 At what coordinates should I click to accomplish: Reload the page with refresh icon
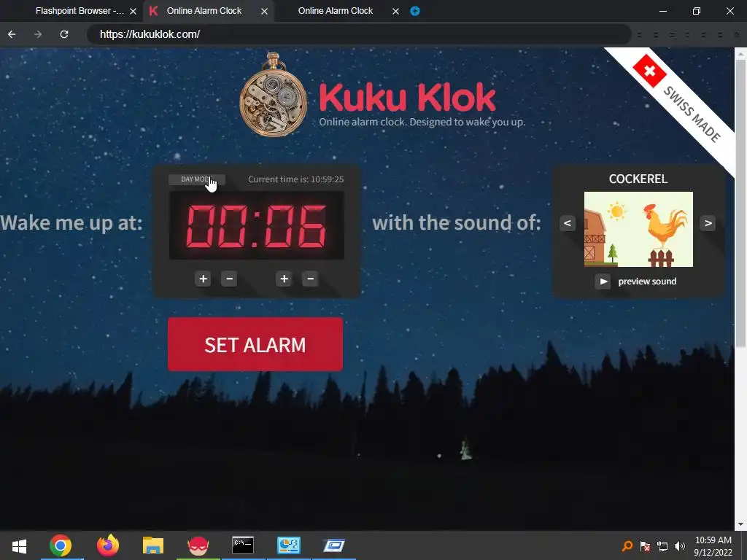pyautogui.click(x=64, y=34)
